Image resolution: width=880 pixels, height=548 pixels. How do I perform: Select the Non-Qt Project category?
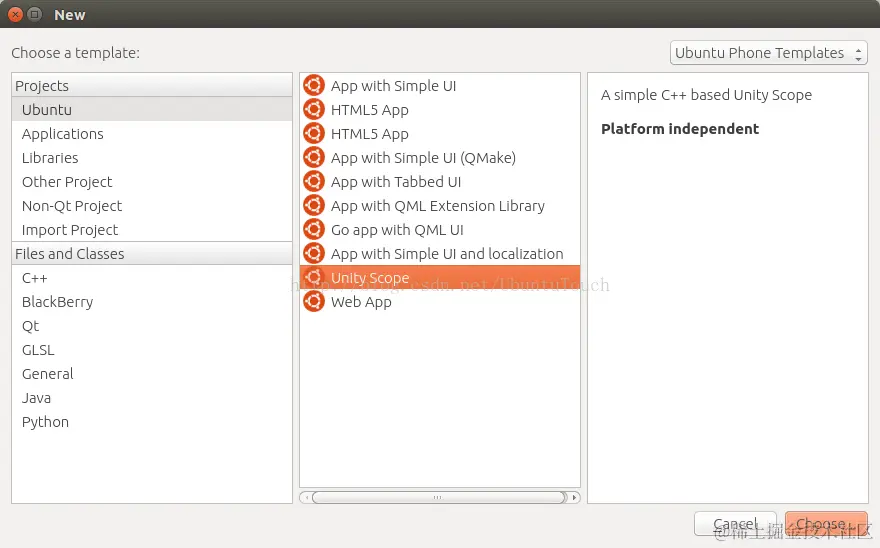[152, 206]
